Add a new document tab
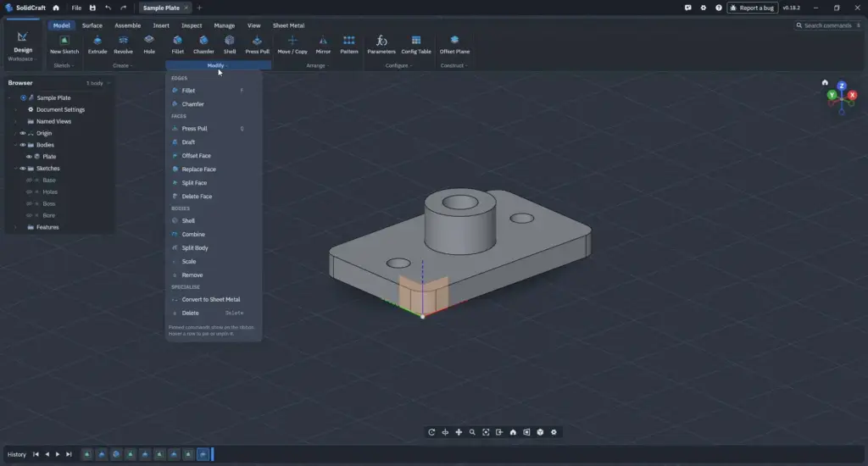868x466 pixels. click(199, 8)
